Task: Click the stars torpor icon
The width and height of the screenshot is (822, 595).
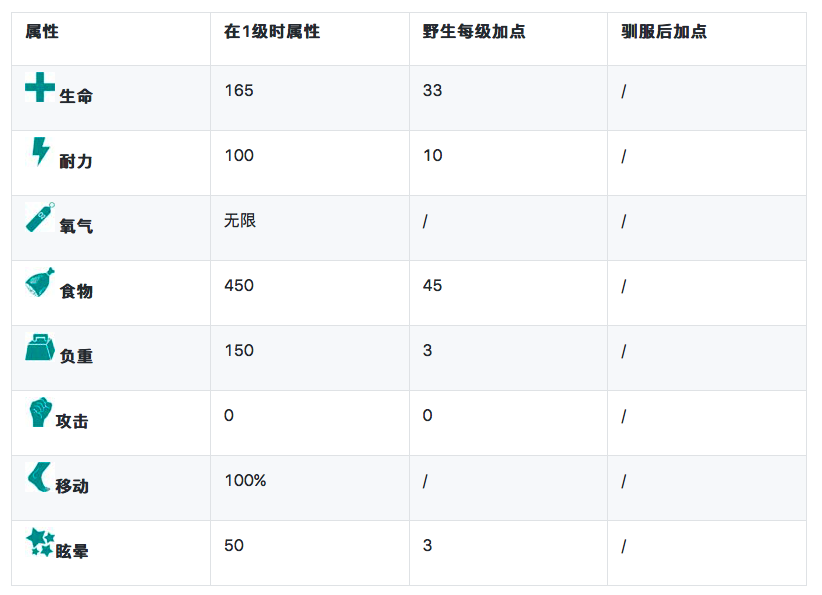Action: (40, 543)
